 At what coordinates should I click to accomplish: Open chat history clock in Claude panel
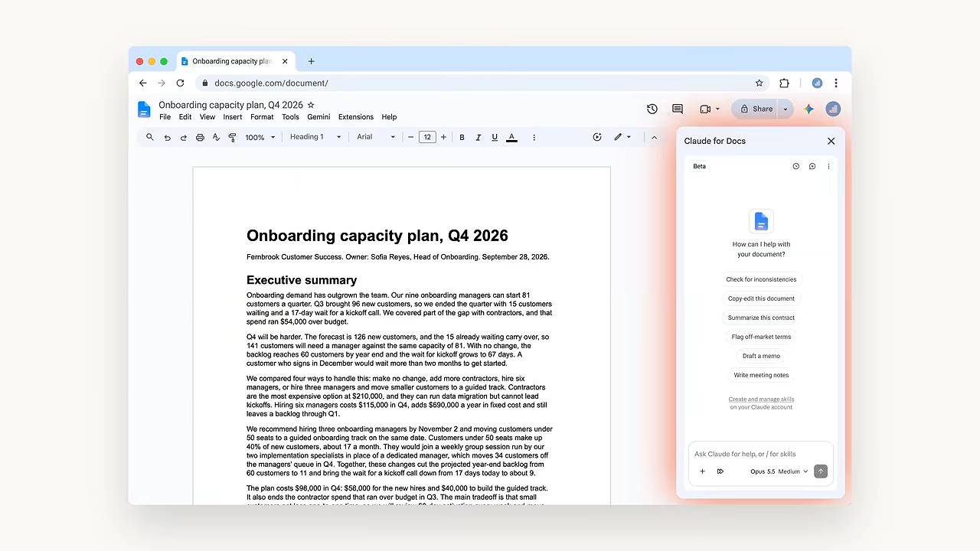click(796, 166)
